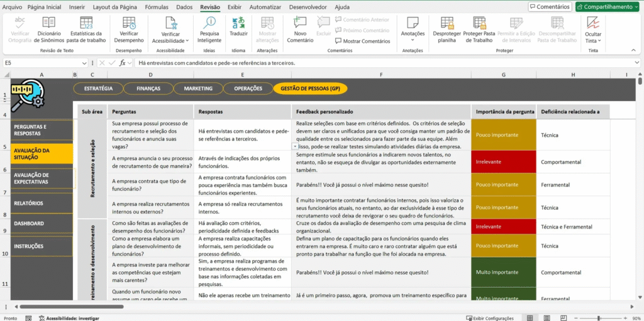Open the Exibir ribbon tab

point(234,7)
